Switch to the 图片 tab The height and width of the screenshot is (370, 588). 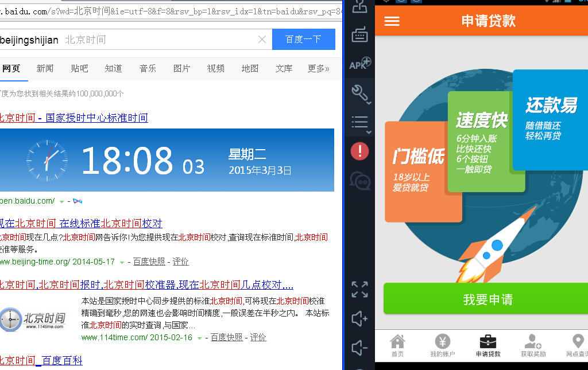point(181,68)
